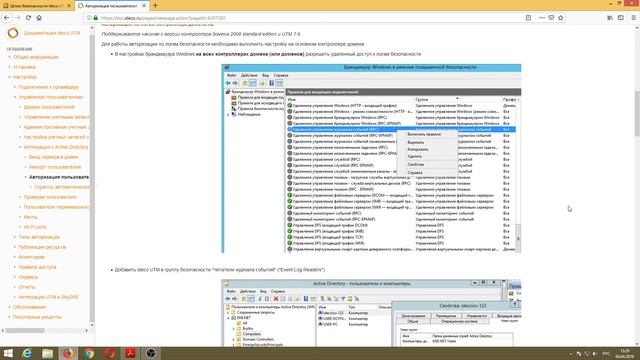Open the language indicator in system tray

pos(606,353)
